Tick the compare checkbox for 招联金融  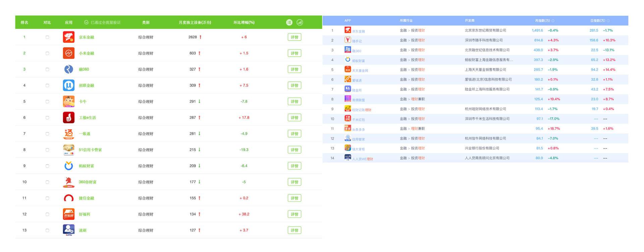[47, 85]
